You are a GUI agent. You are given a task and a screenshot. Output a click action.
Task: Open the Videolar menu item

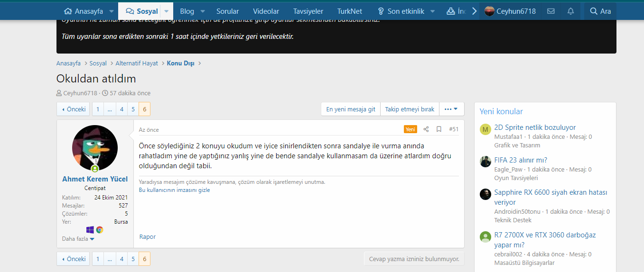[266, 11]
